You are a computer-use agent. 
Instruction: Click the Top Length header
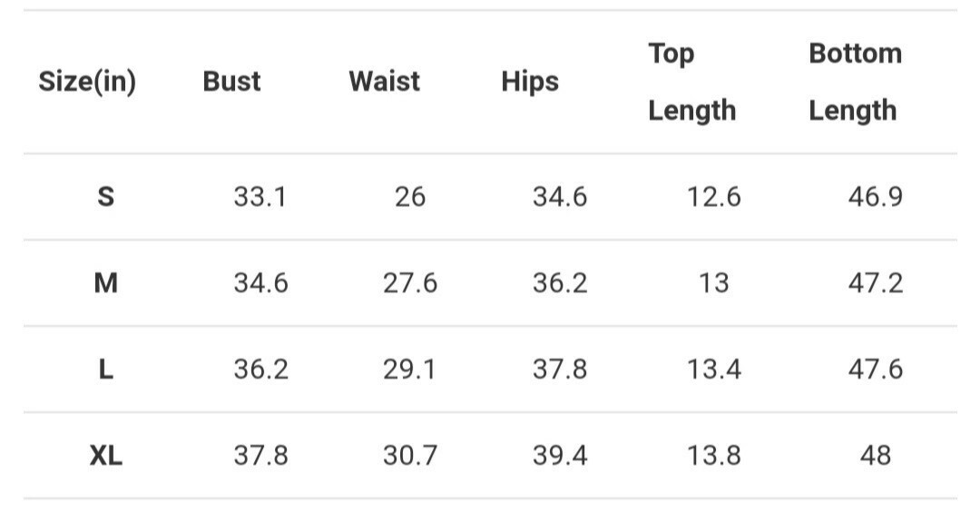pyautogui.click(x=691, y=82)
